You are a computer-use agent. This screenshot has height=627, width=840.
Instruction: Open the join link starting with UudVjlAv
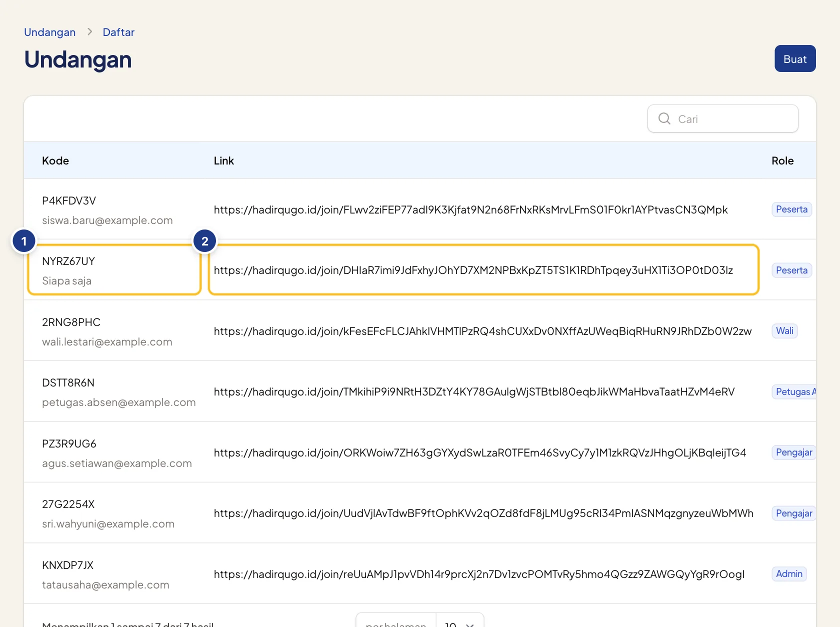483,513
